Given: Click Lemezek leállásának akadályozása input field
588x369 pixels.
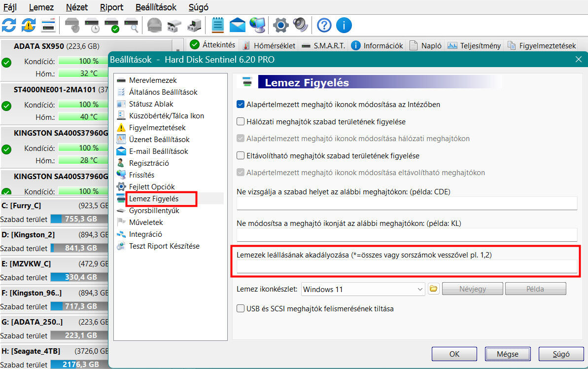Looking at the screenshot, I should coord(407,266).
